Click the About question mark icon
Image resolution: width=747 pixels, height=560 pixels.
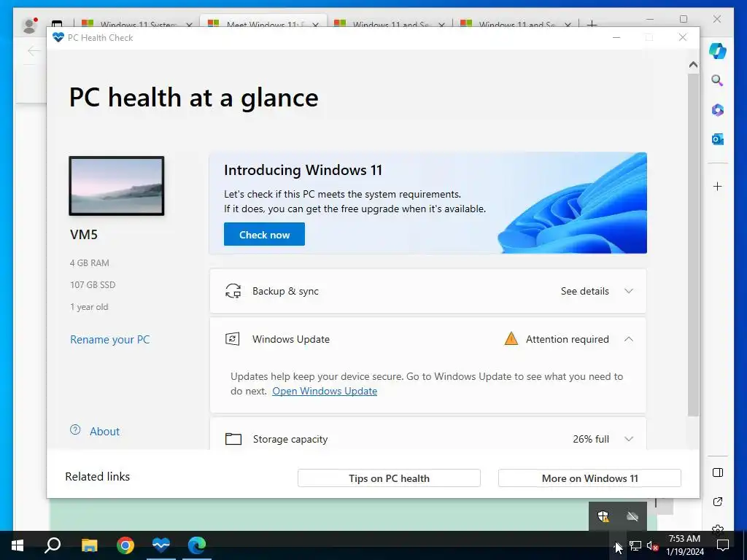(75, 430)
